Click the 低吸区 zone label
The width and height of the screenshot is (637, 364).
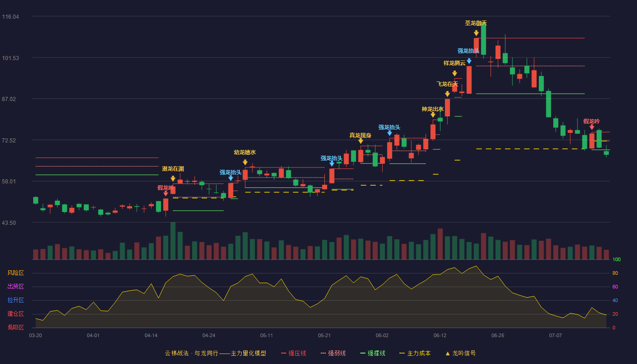(x=15, y=327)
